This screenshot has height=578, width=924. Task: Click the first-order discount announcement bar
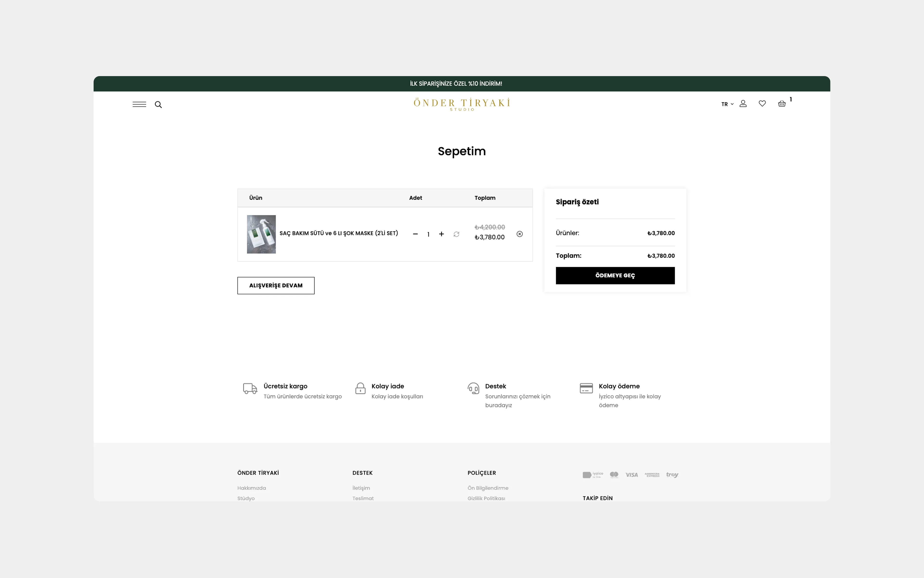[x=462, y=84]
